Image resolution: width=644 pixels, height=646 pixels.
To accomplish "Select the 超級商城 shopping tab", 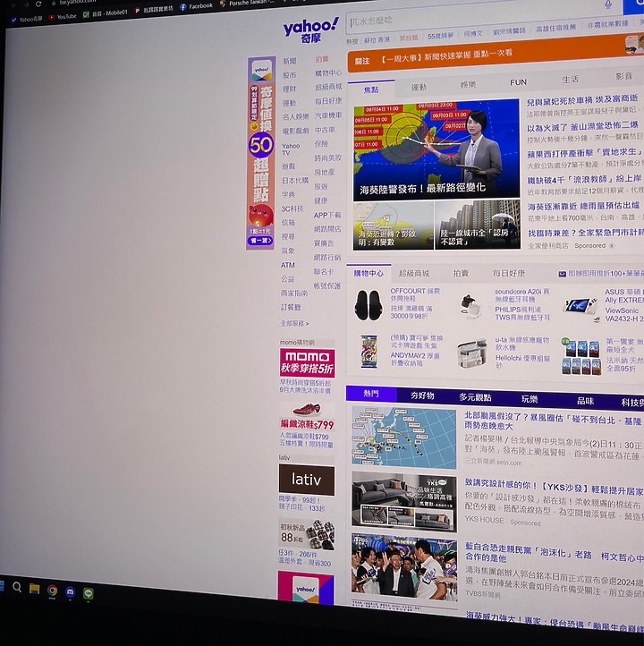I will pyautogui.click(x=414, y=273).
